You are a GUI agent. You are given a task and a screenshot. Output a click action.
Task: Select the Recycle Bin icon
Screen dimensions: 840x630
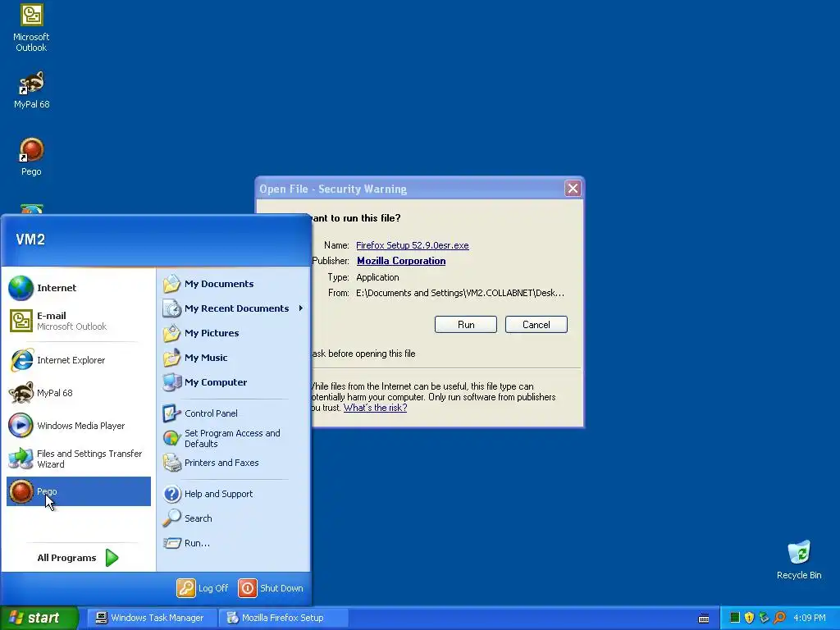(799, 560)
